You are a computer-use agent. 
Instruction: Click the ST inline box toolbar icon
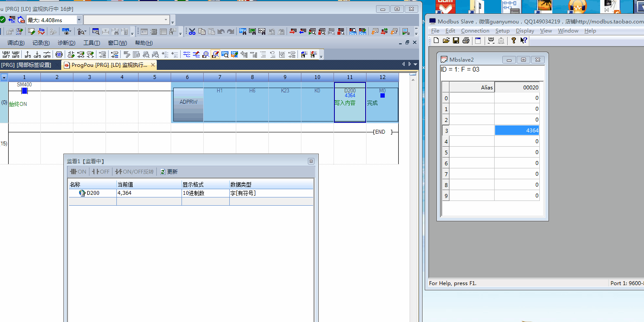[59, 54]
